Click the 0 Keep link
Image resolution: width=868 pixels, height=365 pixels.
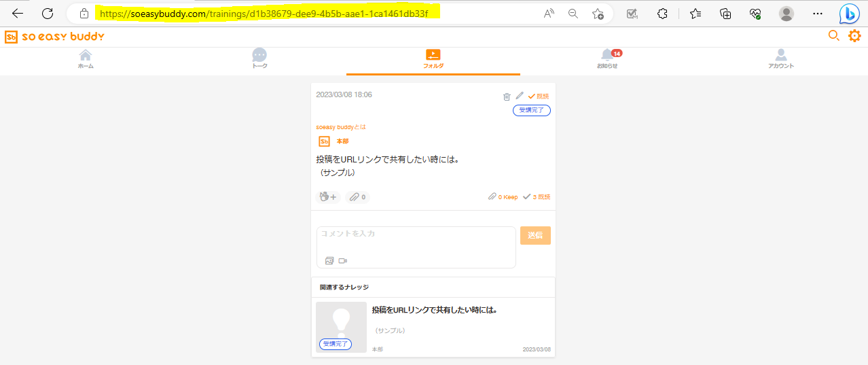coord(503,197)
